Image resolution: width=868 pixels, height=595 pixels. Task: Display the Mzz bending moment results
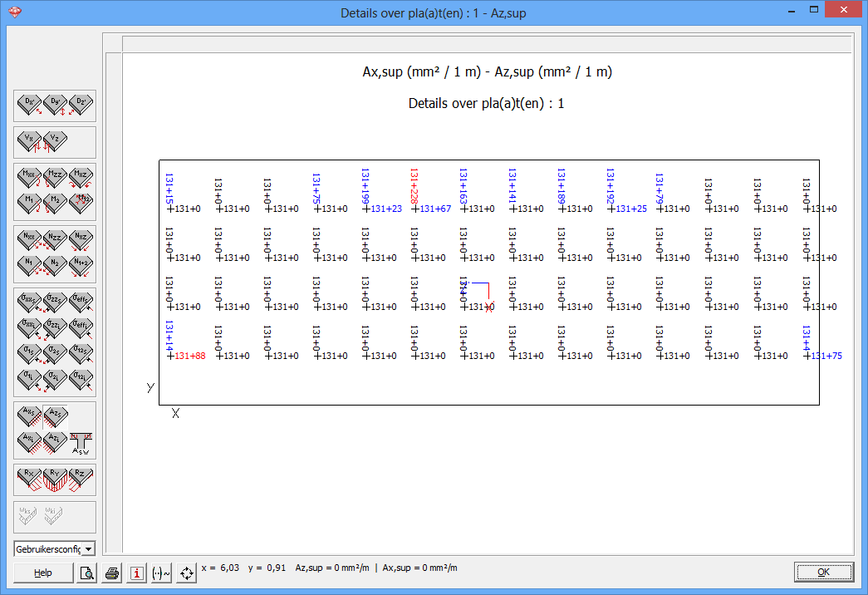55,178
